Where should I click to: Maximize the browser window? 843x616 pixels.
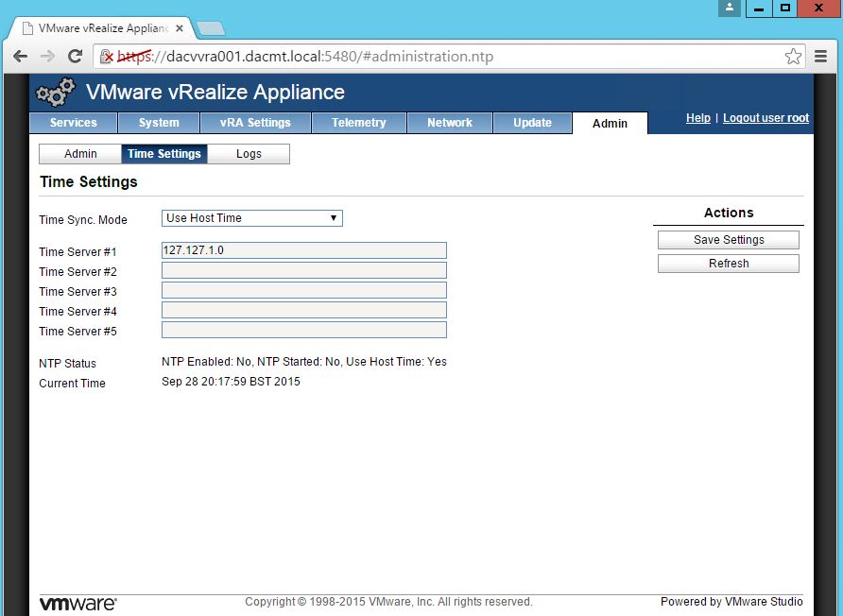(x=785, y=9)
